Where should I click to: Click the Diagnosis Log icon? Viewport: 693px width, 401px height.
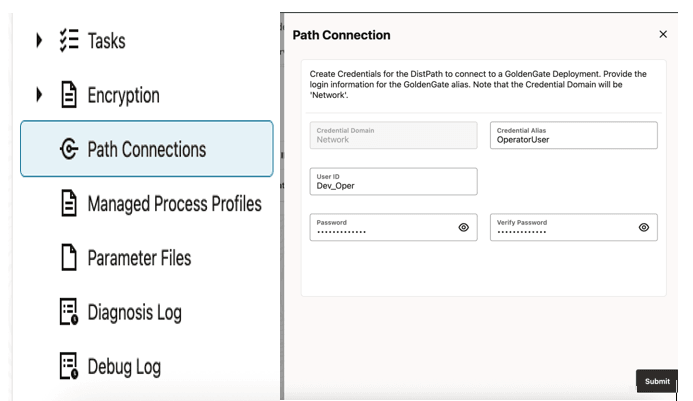click(69, 312)
